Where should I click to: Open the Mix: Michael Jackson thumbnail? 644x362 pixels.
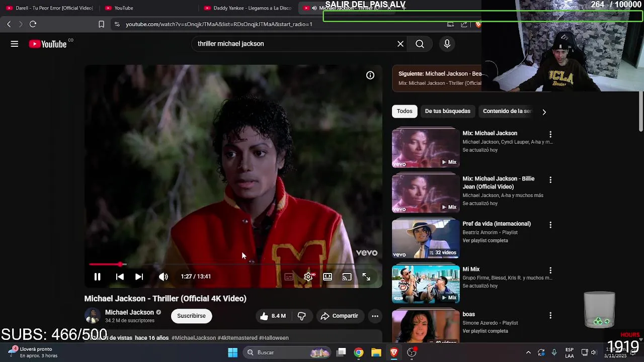(x=426, y=148)
